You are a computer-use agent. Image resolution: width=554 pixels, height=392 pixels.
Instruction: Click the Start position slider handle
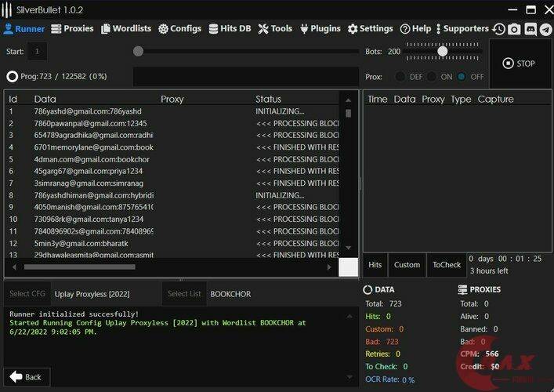[x=138, y=51]
